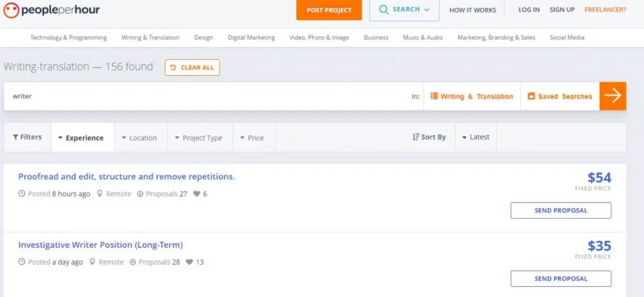Viewport: 644px width, 297px height.
Task: Click the Post Project button
Action: click(x=329, y=10)
